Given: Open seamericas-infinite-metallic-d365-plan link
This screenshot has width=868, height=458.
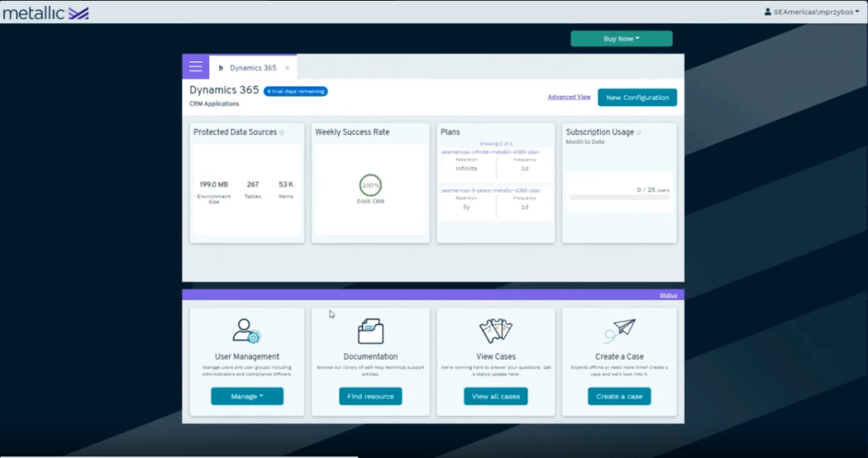Looking at the screenshot, I should (x=490, y=152).
